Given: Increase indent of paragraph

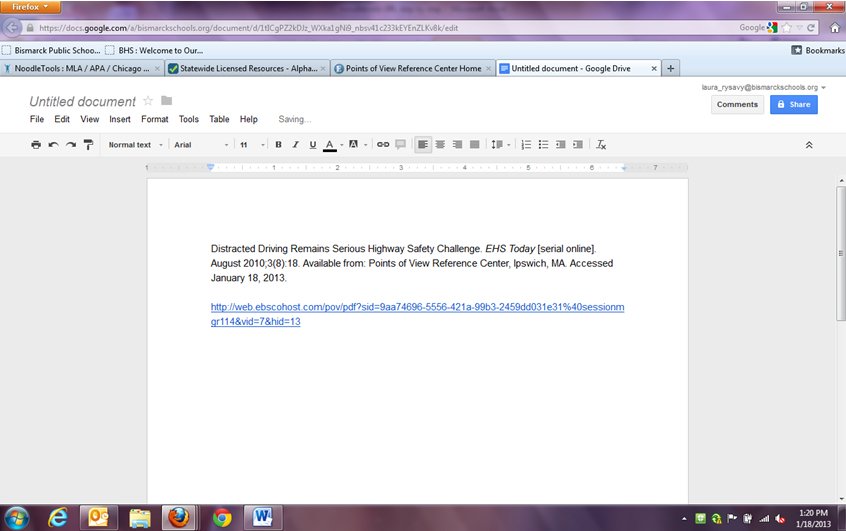Looking at the screenshot, I should tap(578, 145).
